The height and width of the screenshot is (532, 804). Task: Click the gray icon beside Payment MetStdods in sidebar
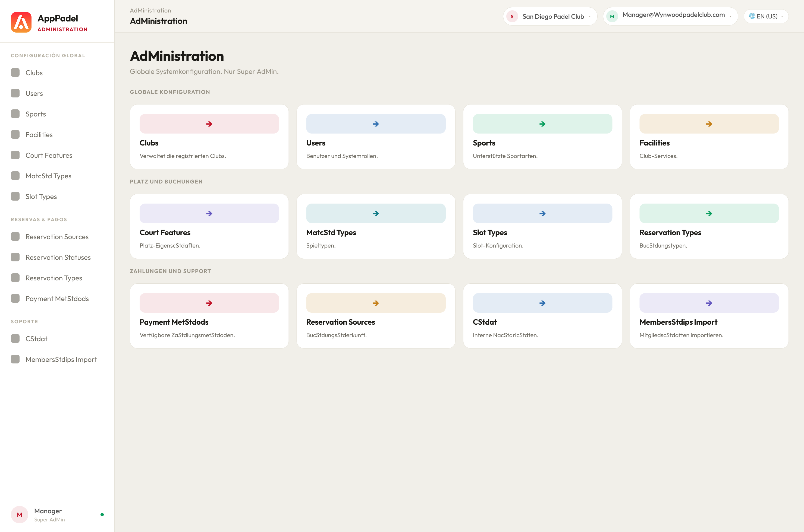click(x=15, y=299)
